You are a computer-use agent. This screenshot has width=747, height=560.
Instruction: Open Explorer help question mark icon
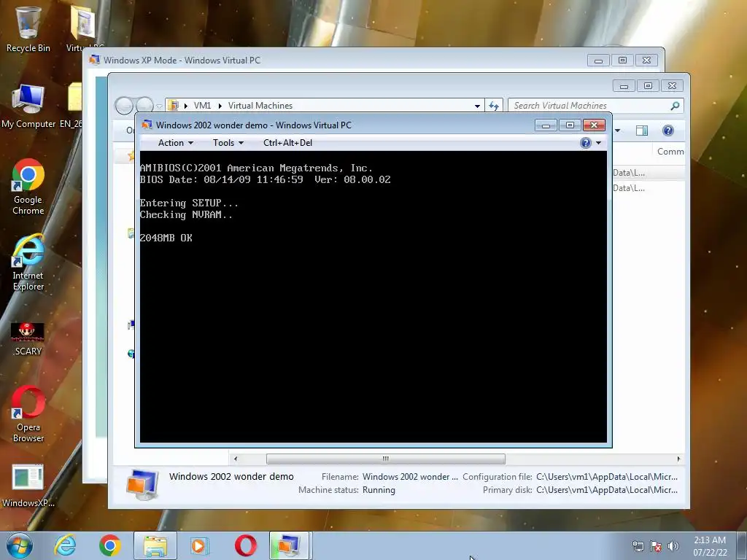pos(668,131)
